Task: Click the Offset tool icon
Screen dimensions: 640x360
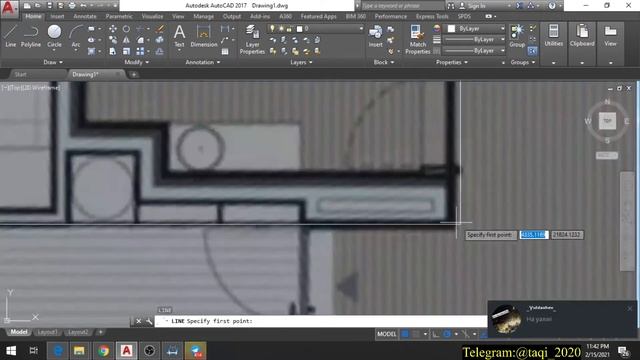Action: pos(160,51)
